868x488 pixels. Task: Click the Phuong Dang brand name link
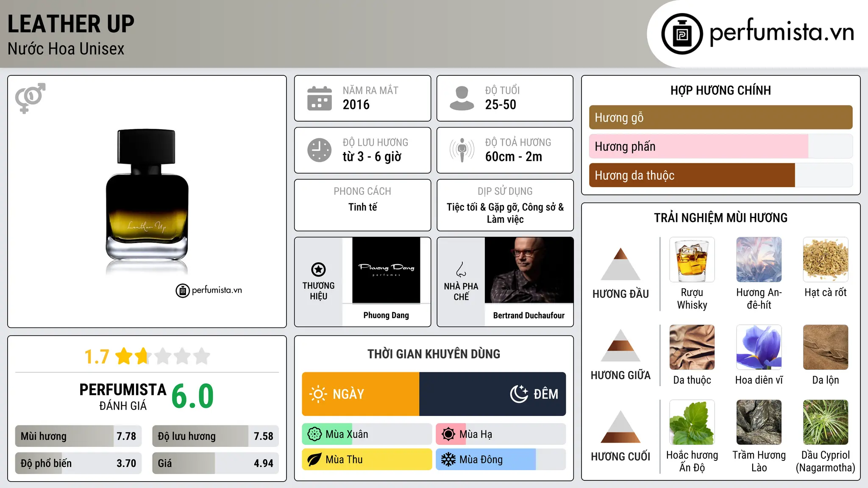point(386,315)
